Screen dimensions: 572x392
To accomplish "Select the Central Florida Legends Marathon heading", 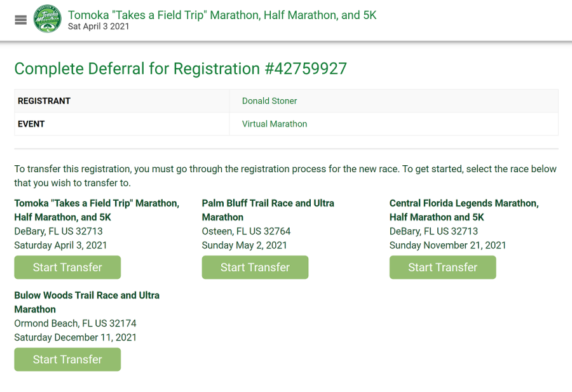I will 464,210.
